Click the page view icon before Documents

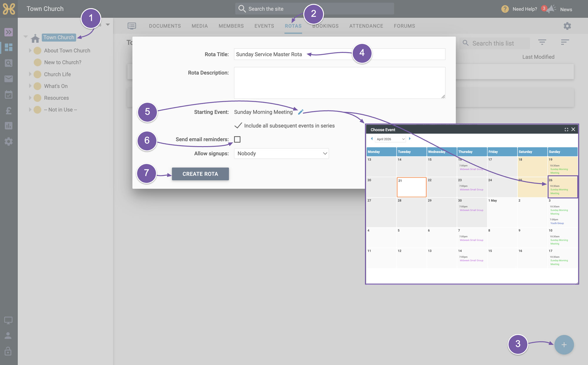132,26
